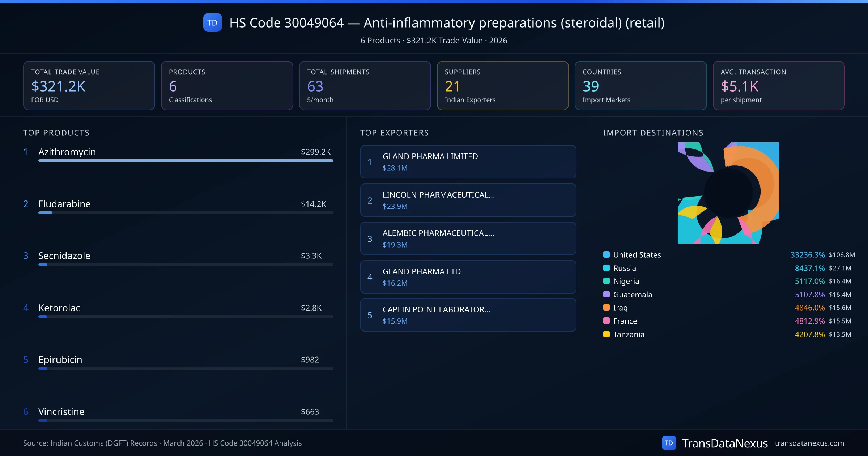Open Caplin Point Laborator exporter card
868x456 pixels.
point(468,315)
